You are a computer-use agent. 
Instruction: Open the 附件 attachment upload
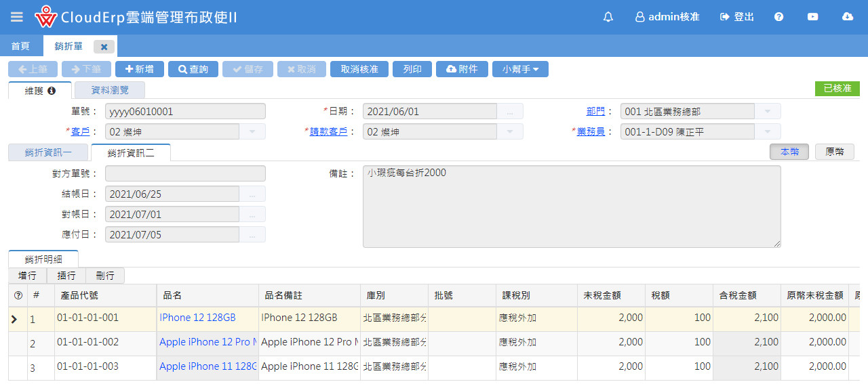pos(462,69)
